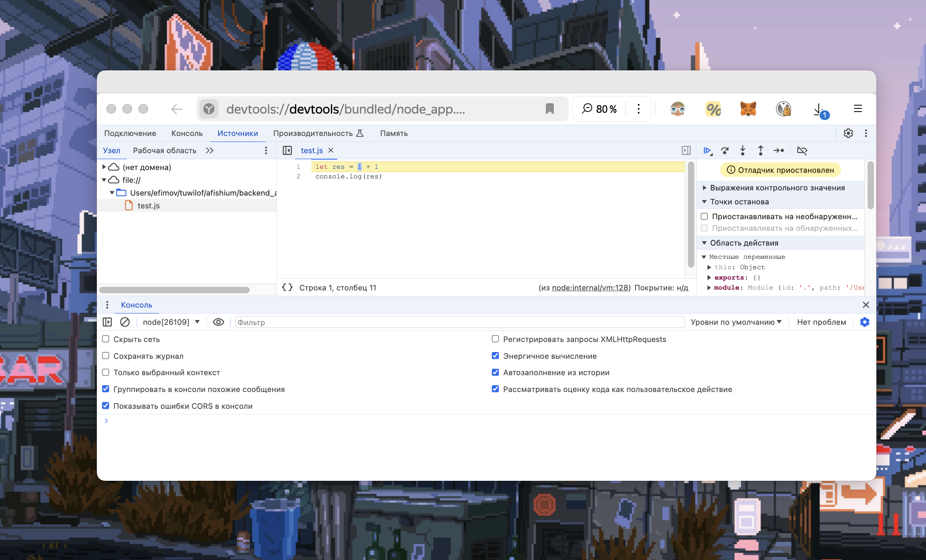Resume script execution
Viewport: 926px width, 560px height.
click(x=708, y=150)
